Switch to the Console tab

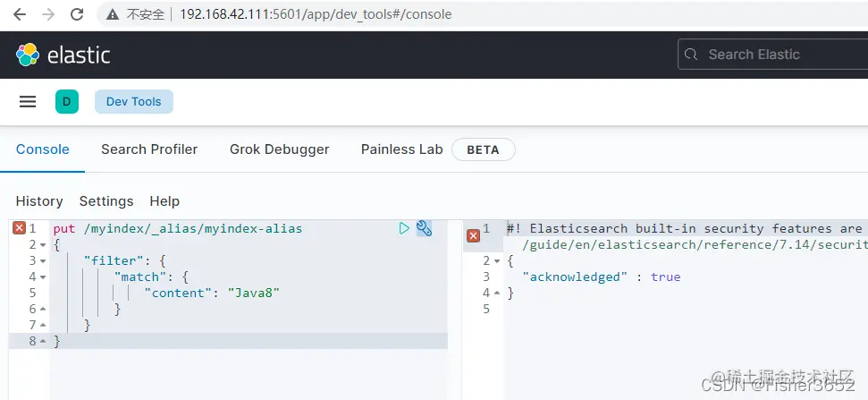[x=43, y=149]
